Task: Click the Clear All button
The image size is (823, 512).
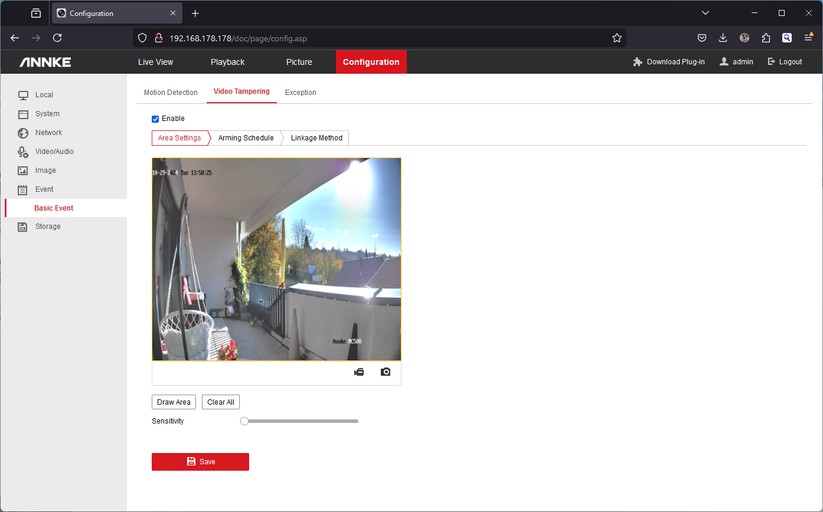Action: tap(220, 402)
